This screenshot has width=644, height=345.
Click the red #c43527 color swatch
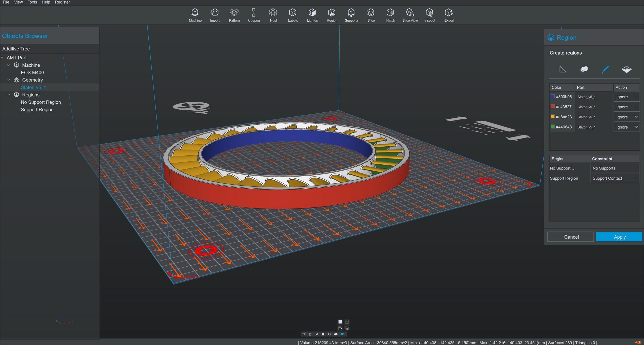553,107
